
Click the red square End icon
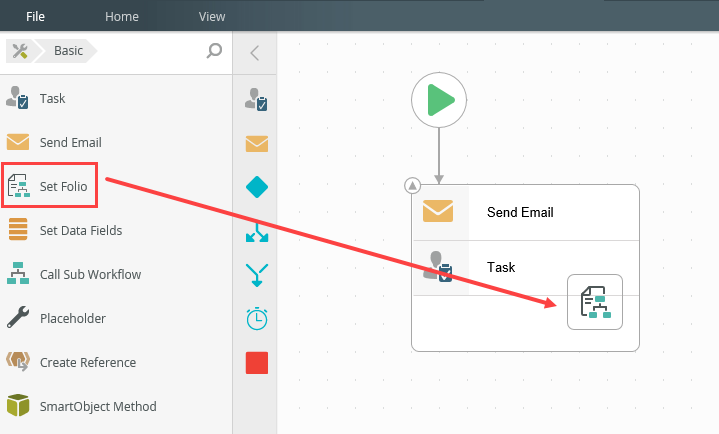pyautogui.click(x=257, y=363)
